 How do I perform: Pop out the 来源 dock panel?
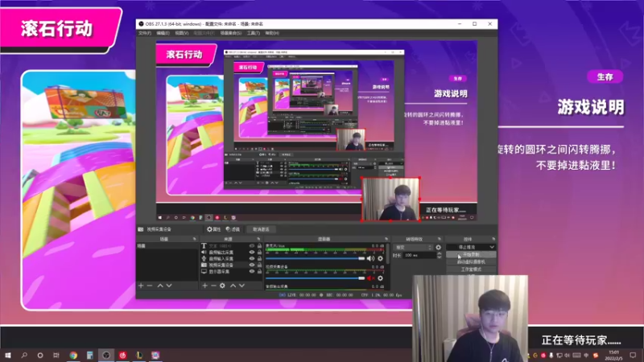click(x=258, y=239)
